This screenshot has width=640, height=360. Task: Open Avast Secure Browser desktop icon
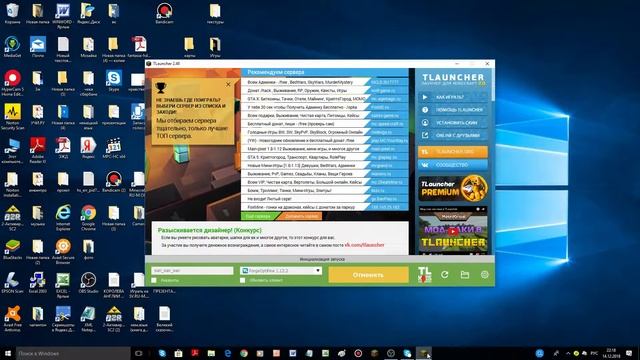tap(63, 251)
